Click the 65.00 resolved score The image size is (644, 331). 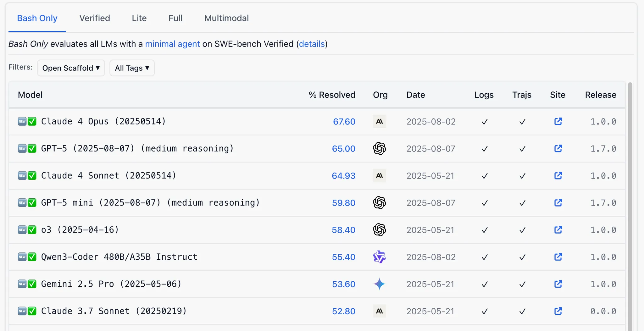coord(344,149)
